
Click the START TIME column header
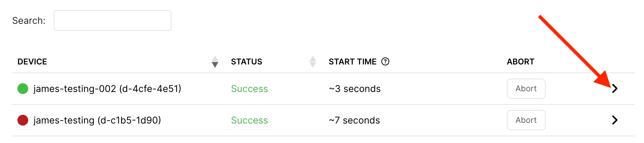(353, 62)
